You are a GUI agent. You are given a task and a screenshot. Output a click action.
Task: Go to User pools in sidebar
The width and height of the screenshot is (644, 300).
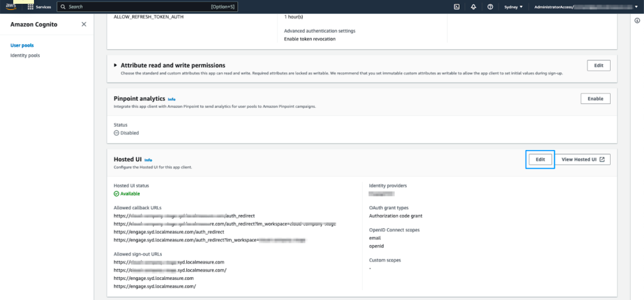click(22, 45)
